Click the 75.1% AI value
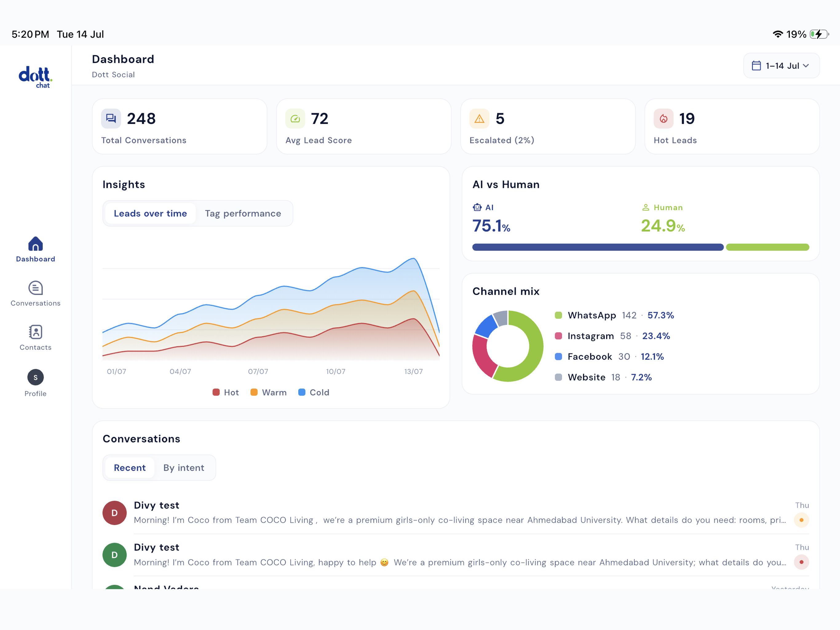The image size is (840, 630). coord(491,226)
